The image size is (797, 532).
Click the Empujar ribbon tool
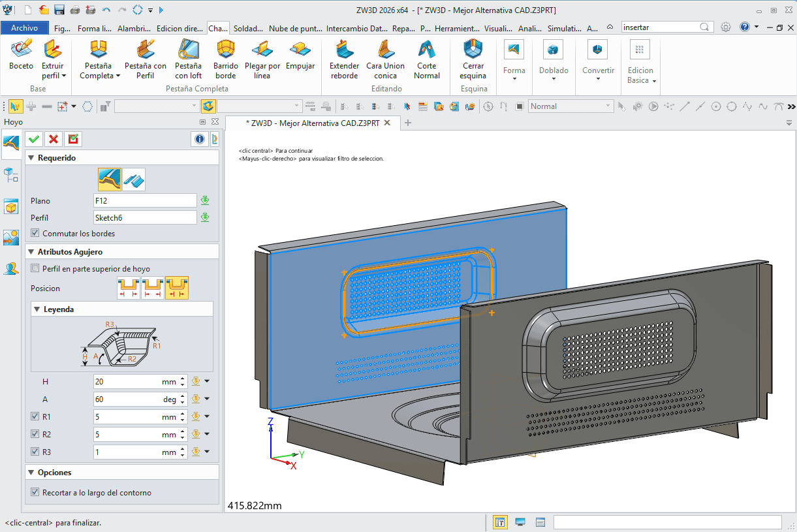coord(300,55)
